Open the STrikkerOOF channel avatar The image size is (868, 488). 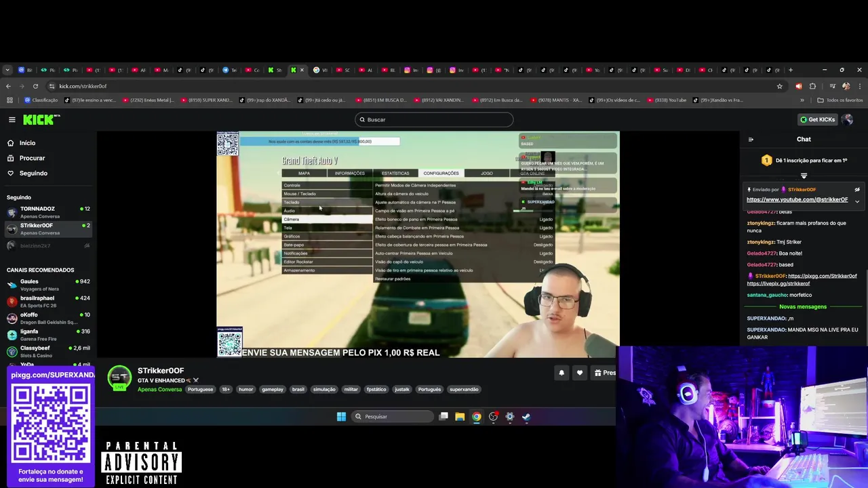click(x=120, y=378)
